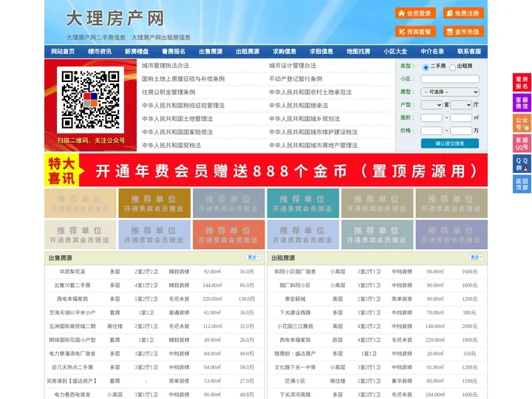Open the 中华人民共和国契税法 link
The width and height of the screenshot is (532, 399).
pos(171,146)
